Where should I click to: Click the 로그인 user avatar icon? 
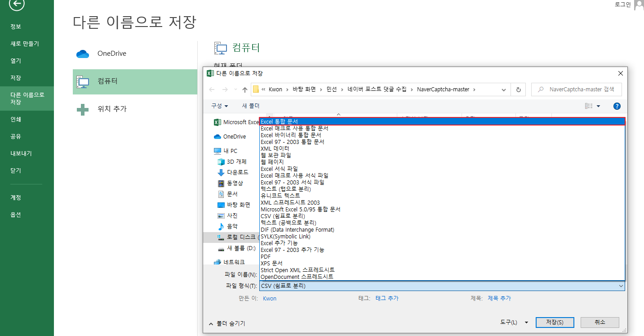[x=639, y=5]
